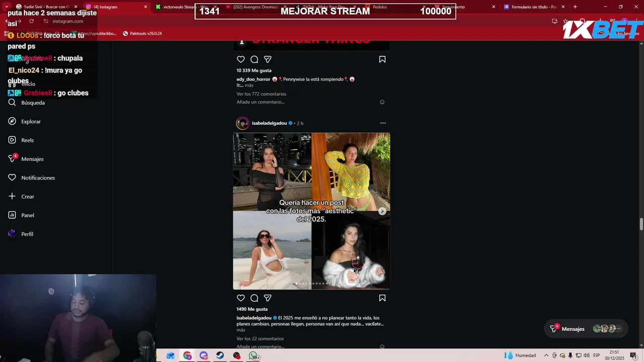Open edy_doo_horror username in caption

pos(254,79)
